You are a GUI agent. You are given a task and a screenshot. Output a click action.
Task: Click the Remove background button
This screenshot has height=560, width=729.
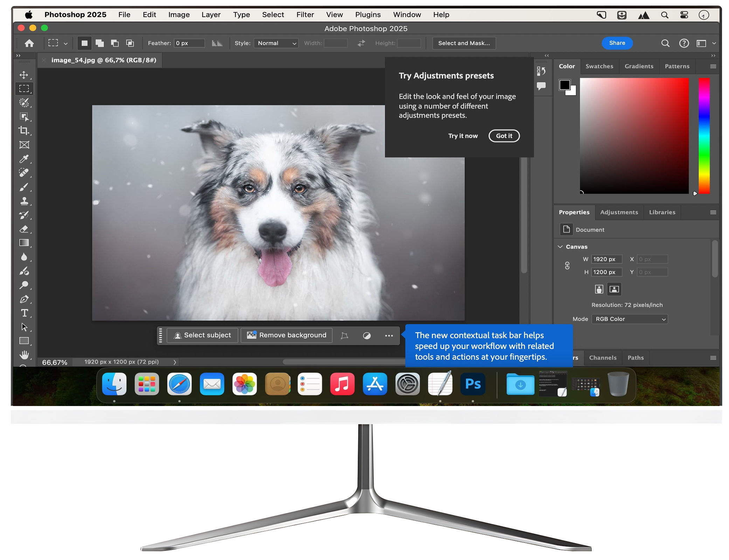click(x=287, y=335)
